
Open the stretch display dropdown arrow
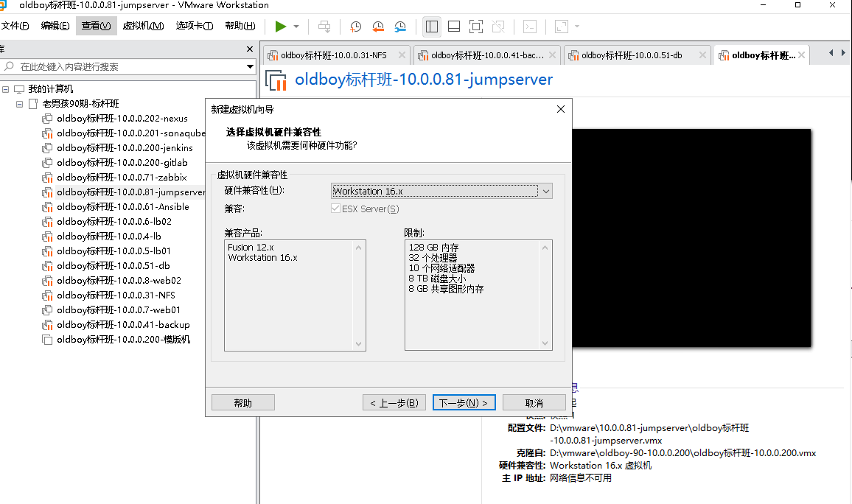[x=577, y=26]
